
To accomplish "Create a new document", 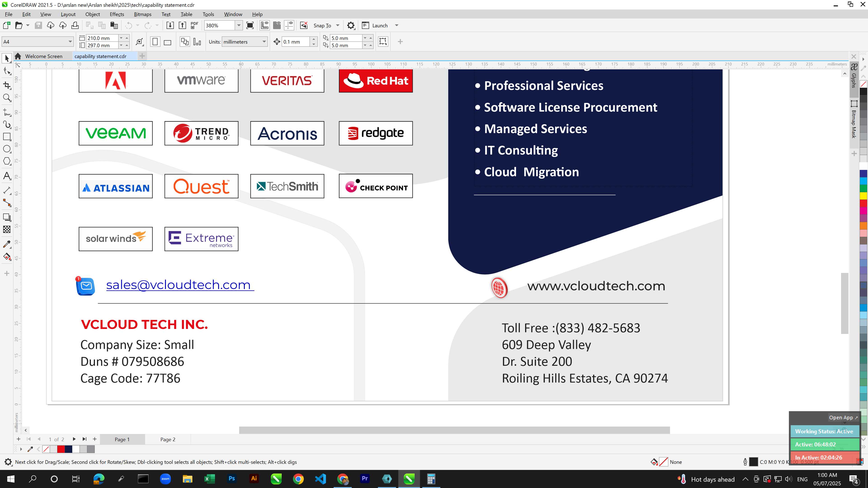I will (x=6, y=25).
